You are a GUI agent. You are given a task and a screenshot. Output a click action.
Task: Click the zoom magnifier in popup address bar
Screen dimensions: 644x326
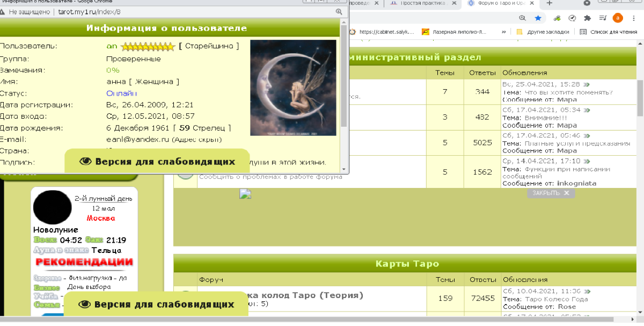click(x=339, y=11)
